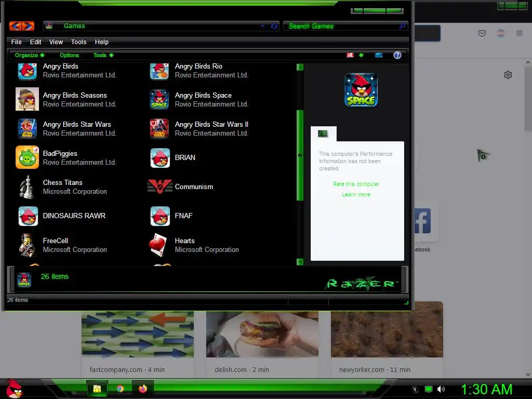
Task: Open Firefox settings gear icon
Action: click(x=508, y=75)
